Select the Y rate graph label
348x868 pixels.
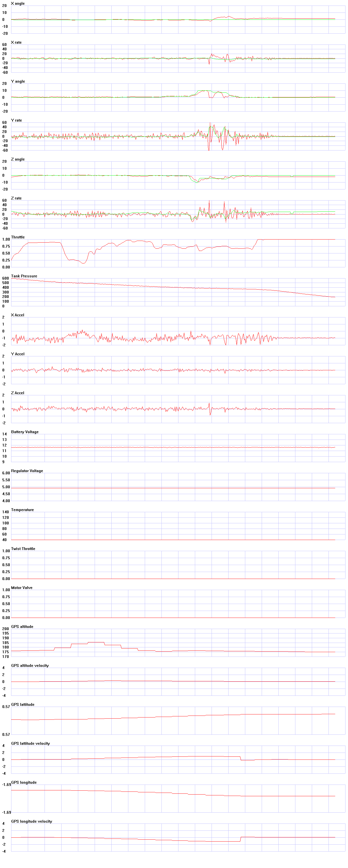[16, 120]
